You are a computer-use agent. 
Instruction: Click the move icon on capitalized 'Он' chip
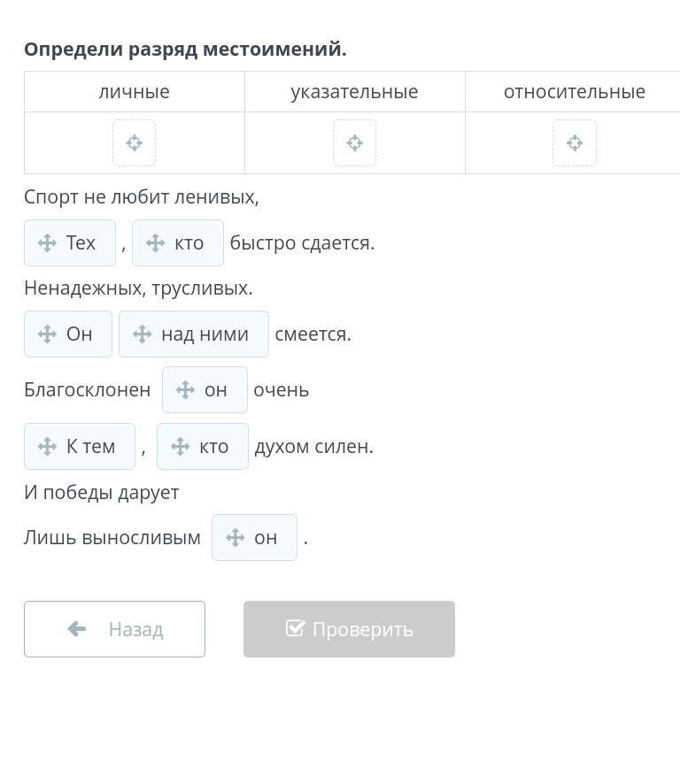point(47,334)
